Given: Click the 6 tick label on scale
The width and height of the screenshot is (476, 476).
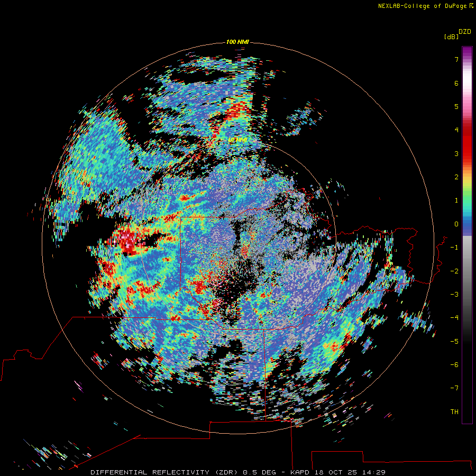Looking at the screenshot, I should (x=456, y=83).
